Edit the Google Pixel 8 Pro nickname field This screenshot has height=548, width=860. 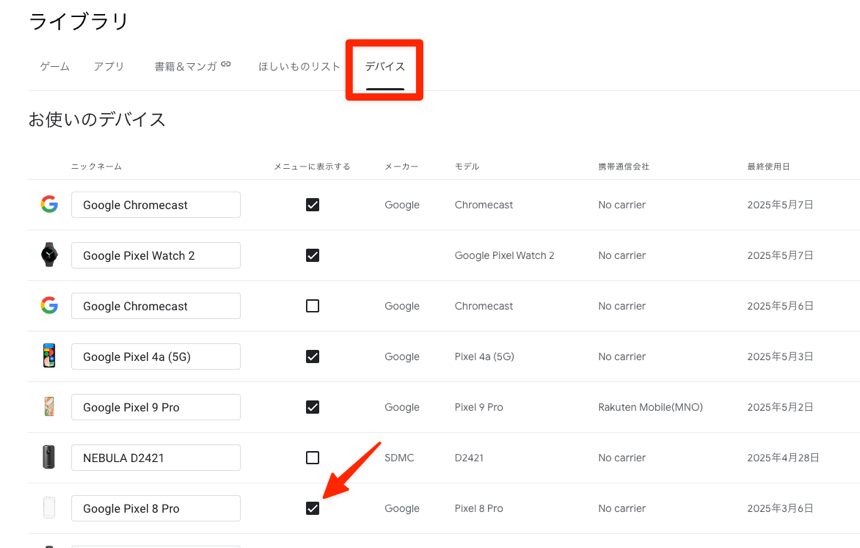click(x=156, y=509)
